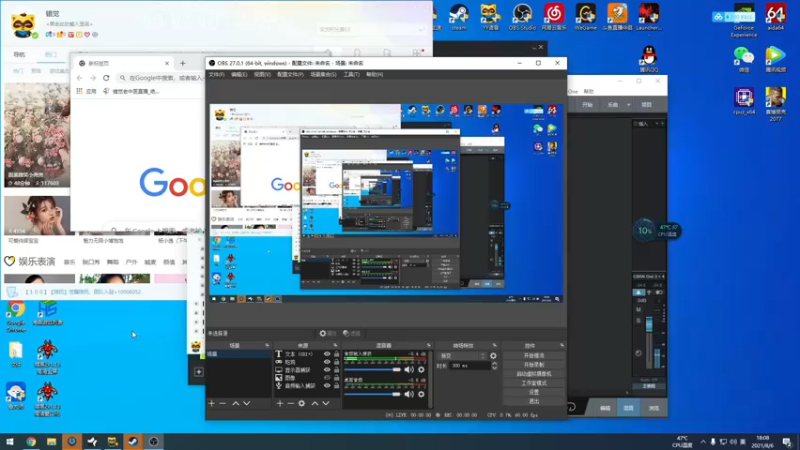Go back in Chrome browser
Image resolution: width=800 pixels, height=450 pixels.
pyautogui.click(x=80, y=78)
